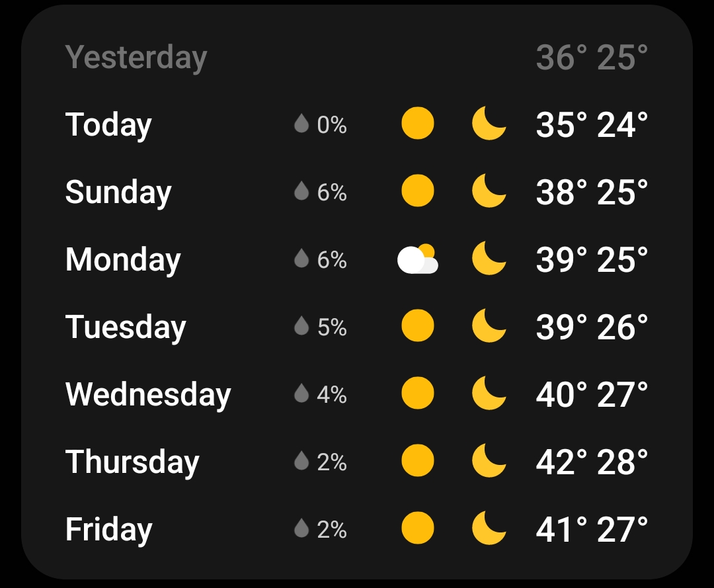The width and height of the screenshot is (714, 588).
Task: Click the crescent moon icon for Sunday
Action: tap(489, 191)
